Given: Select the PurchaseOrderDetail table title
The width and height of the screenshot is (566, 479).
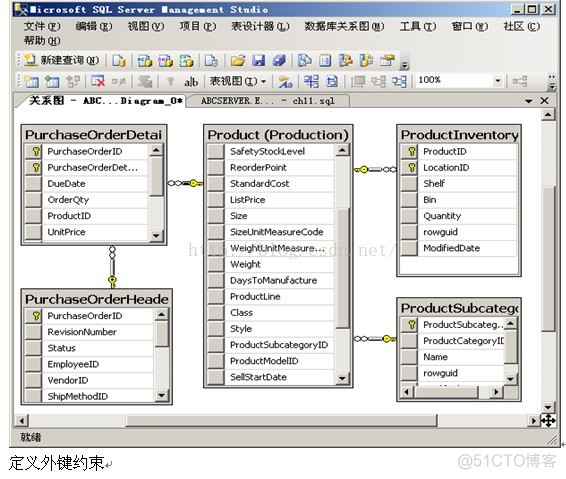Looking at the screenshot, I should point(93,135).
